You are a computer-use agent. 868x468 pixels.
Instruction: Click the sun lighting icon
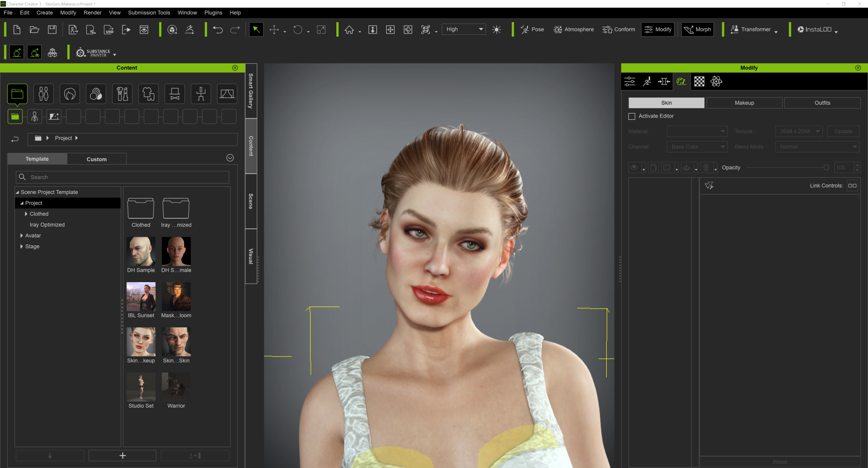tap(496, 30)
